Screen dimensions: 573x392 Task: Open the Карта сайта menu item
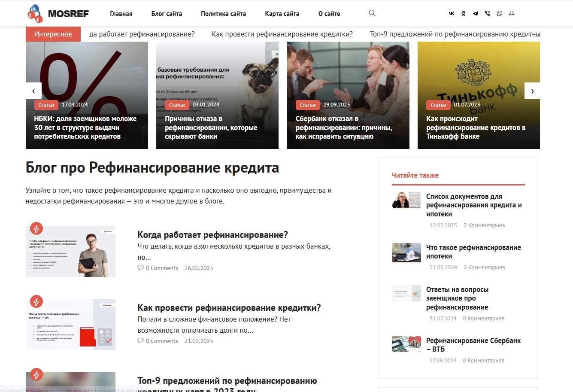coord(282,14)
